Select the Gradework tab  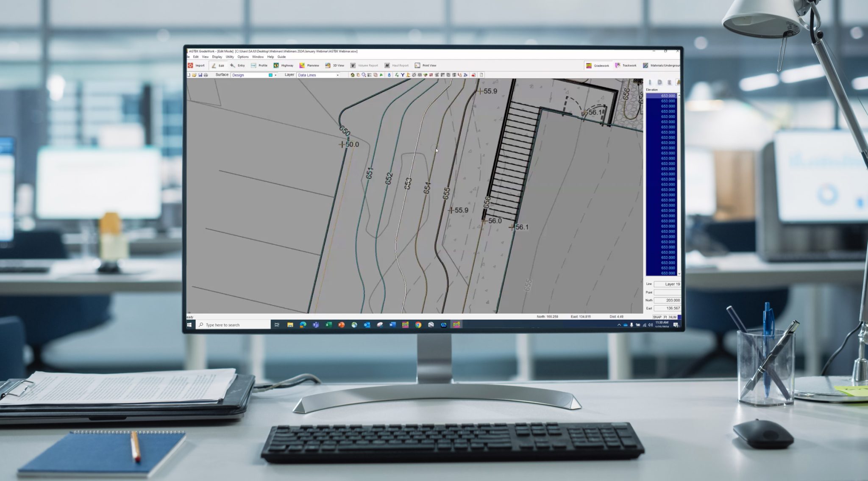[598, 65]
